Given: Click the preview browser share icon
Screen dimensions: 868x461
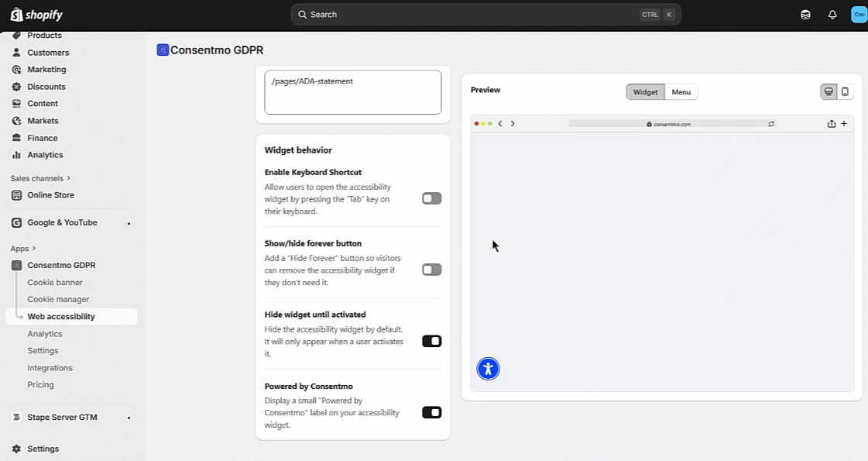Looking at the screenshot, I should pos(832,124).
